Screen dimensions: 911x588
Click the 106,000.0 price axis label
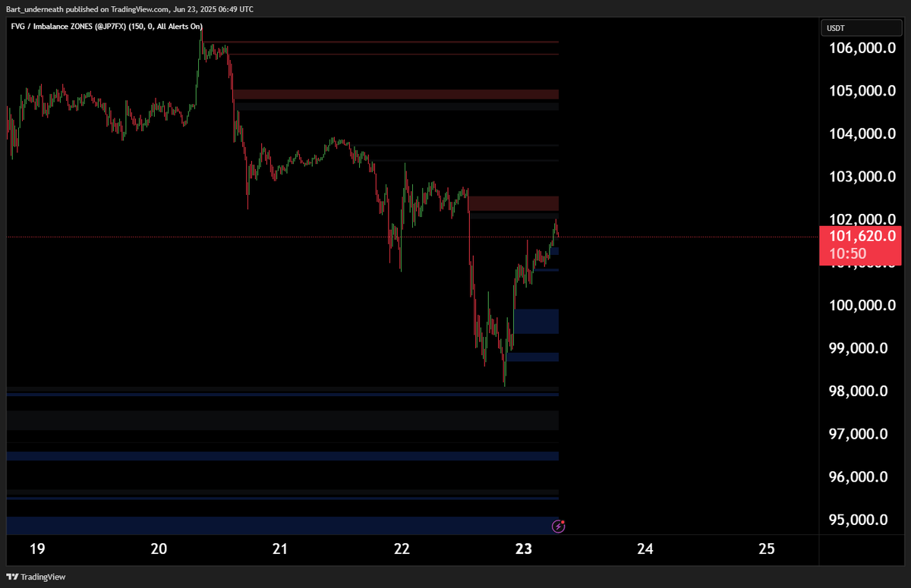[861, 48]
